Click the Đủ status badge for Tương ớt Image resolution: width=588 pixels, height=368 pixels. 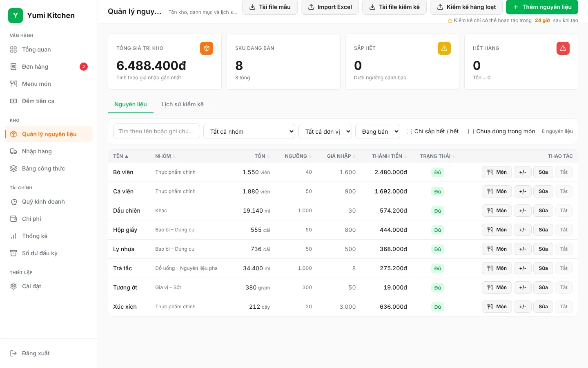(x=437, y=287)
